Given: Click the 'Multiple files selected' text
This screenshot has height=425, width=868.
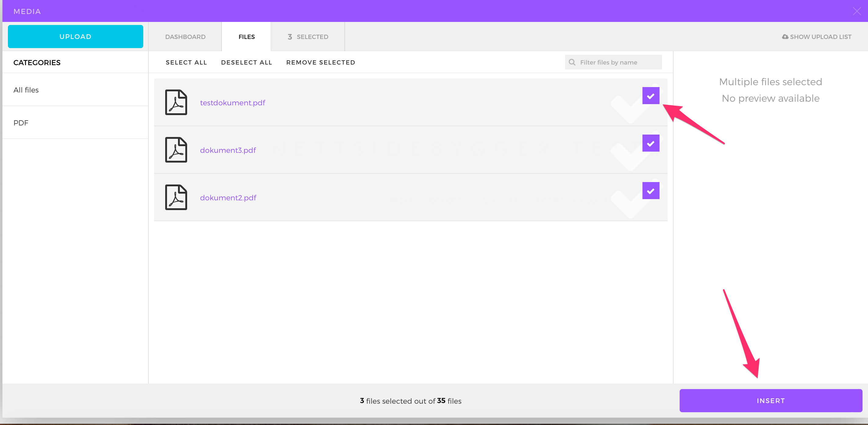Looking at the screenshot, I should pyautogui.click(x=770, y=82).
